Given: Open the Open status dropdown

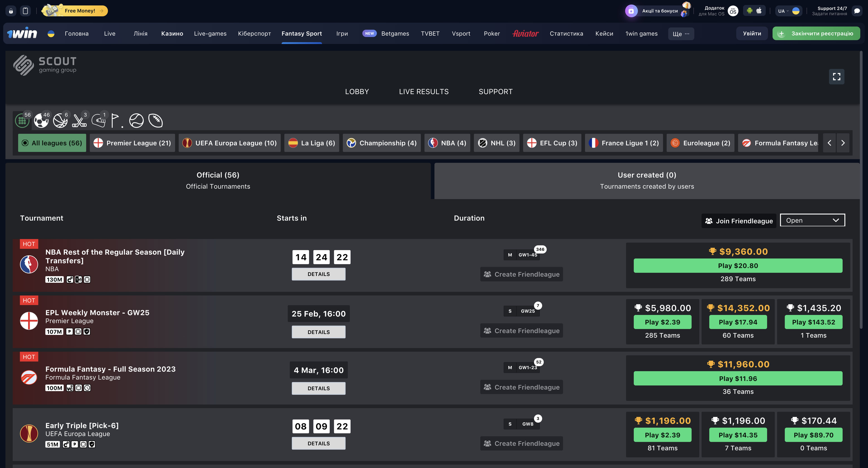Looking at the screenshot, I should 812,220.
